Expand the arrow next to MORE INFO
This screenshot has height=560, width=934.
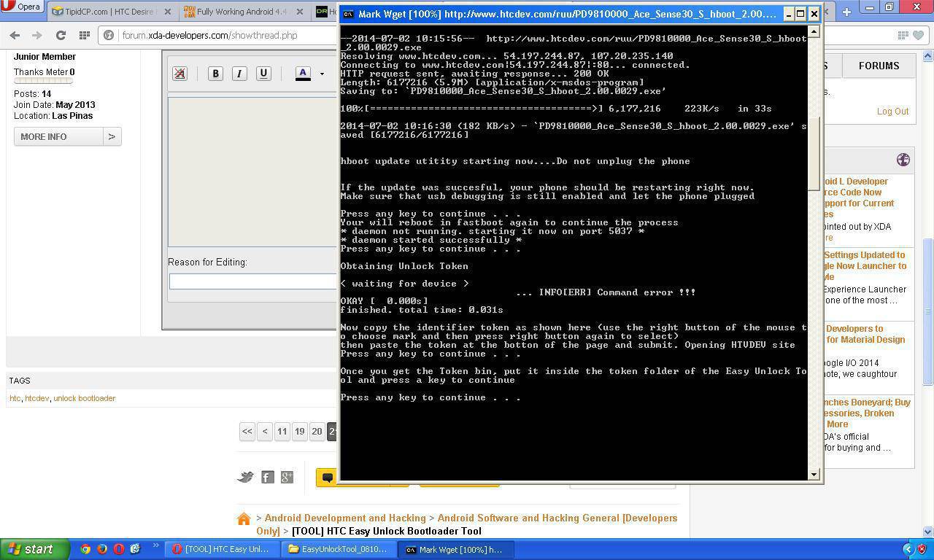(x=112, y=136)
